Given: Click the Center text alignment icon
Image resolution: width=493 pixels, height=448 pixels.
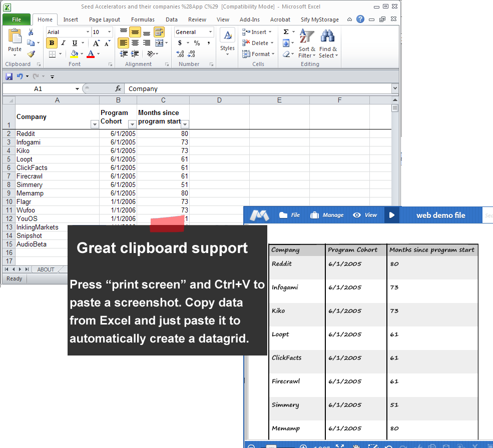Looking at the screenshot, I should (135, 43).
